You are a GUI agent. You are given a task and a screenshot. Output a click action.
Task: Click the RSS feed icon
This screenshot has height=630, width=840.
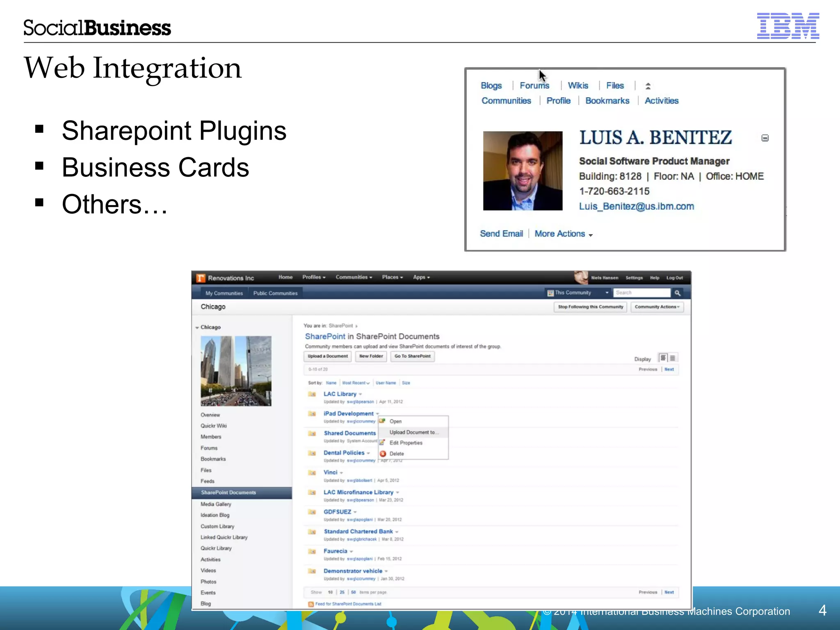coord(311,604)
